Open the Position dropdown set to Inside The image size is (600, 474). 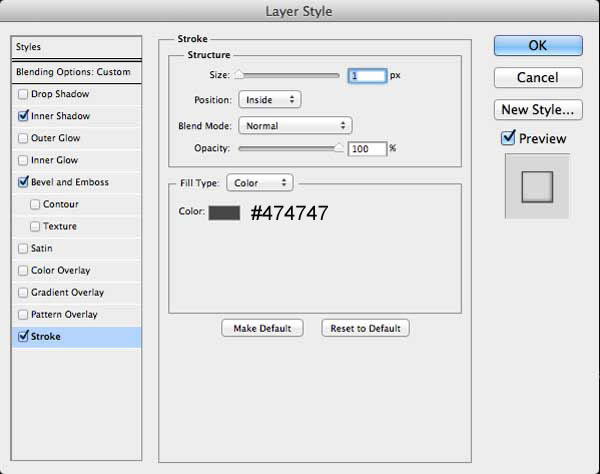(x=270, y=99)
